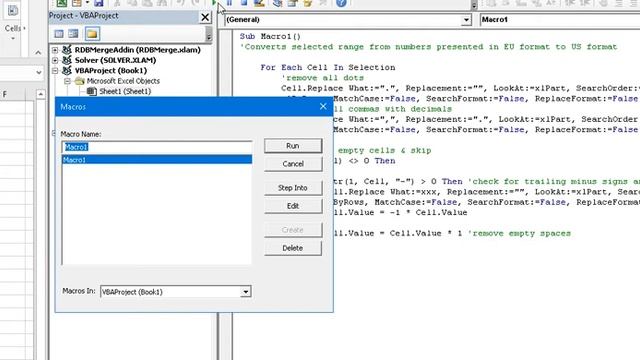Viewport: 640px width, 360px height.
Task: Collapse the Excel ribbon with the chevron
Action: (x=38, y=53)
